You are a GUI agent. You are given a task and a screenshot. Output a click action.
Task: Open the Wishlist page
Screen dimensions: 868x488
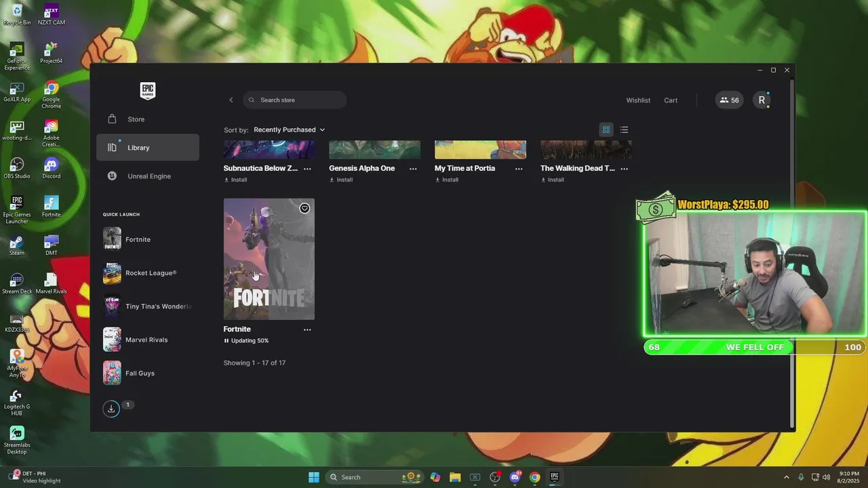(x=638, y=100)
